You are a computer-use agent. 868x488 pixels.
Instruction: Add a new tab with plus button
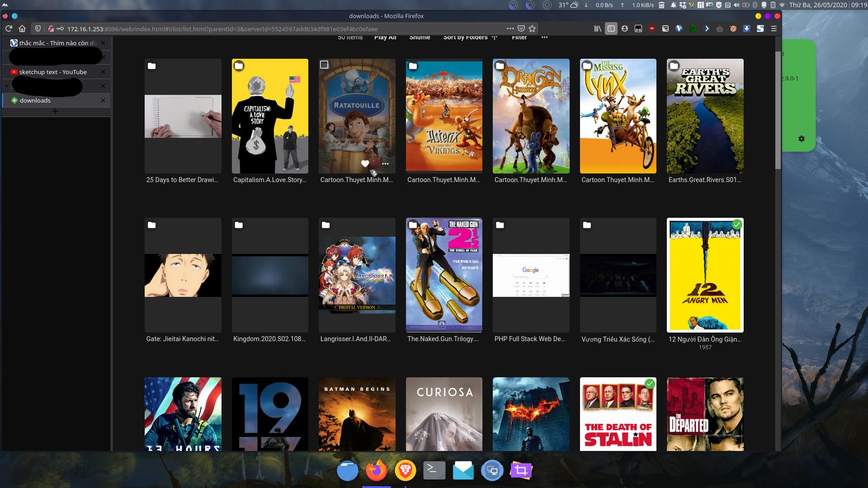click(55, 111)
